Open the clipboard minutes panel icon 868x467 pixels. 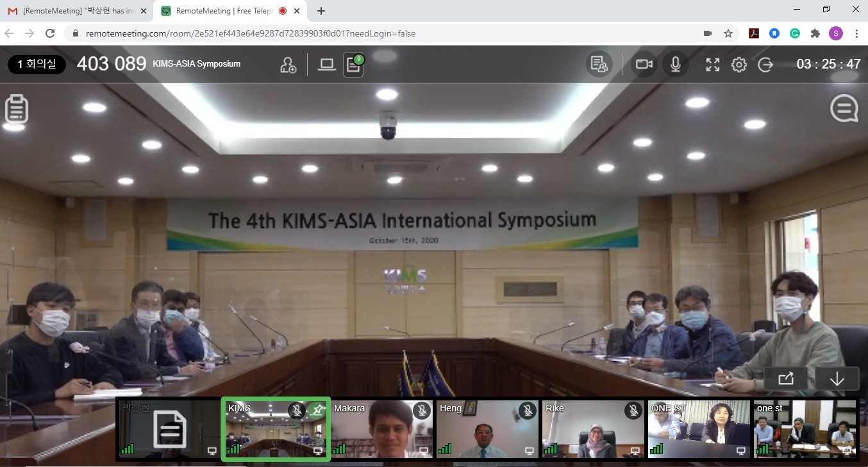[x=17, y=109]
